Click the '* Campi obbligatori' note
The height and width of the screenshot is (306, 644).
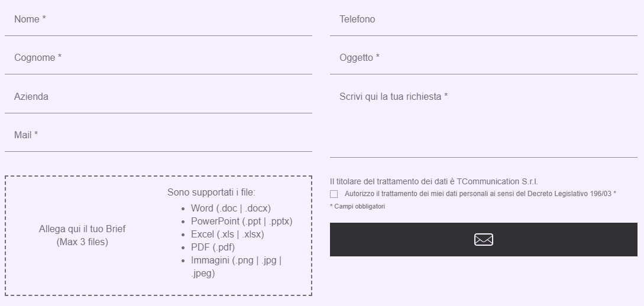pos(357,206)
